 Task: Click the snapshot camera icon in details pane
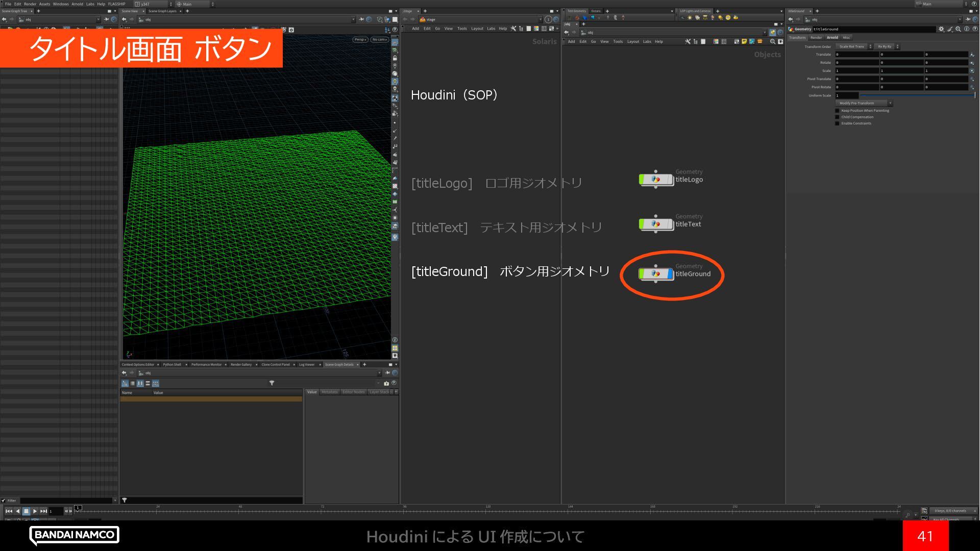[x=386, y=383]
